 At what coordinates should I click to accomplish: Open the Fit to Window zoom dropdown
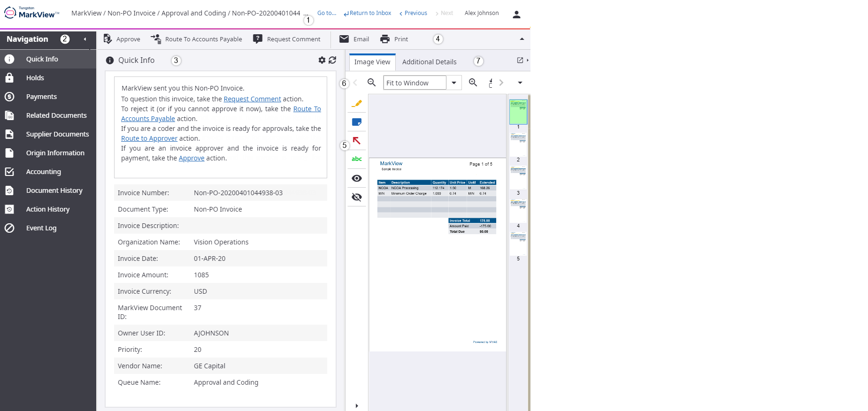point(454,83)
